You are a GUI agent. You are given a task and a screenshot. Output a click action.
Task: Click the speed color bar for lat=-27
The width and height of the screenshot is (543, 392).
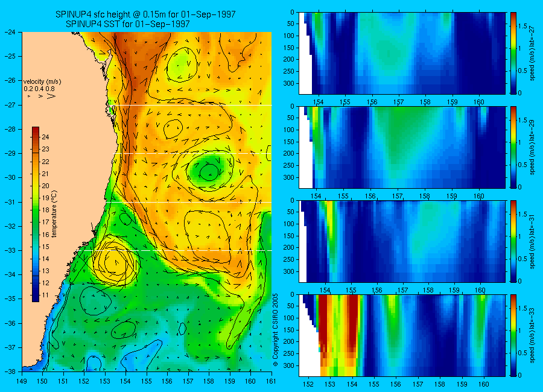pyautogui.click(x=513, y=53)
